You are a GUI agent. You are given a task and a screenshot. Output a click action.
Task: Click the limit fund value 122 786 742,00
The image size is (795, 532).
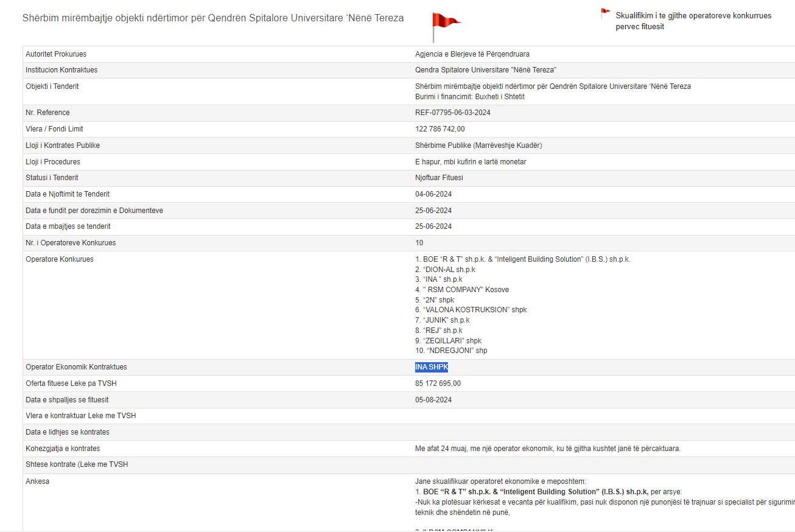tap(440, 129)
